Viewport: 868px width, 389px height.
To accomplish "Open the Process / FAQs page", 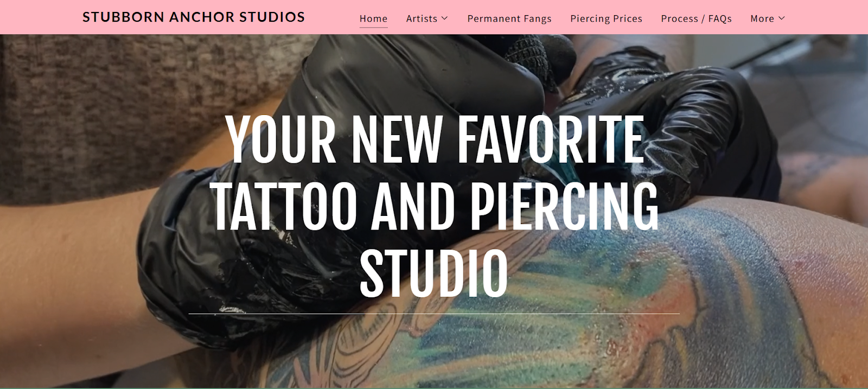I will click(696, 18).
